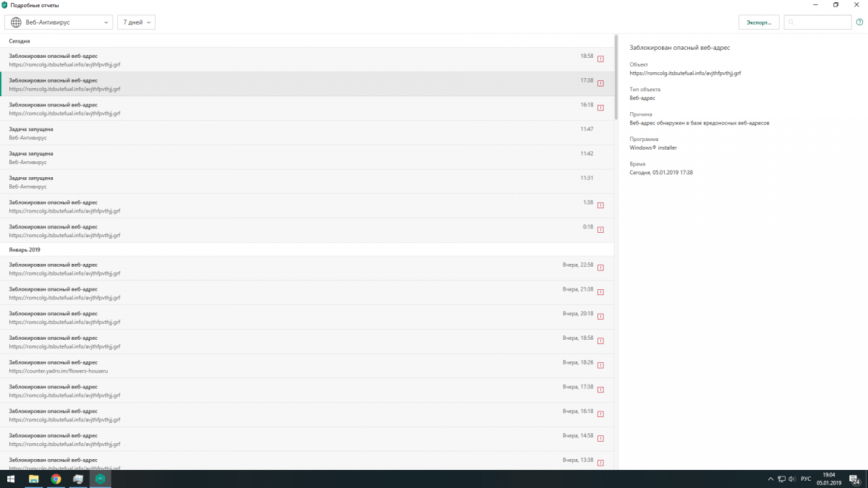Select the Задача запущена event at 11:42
The image size is (868, 488).
[307, 158]
